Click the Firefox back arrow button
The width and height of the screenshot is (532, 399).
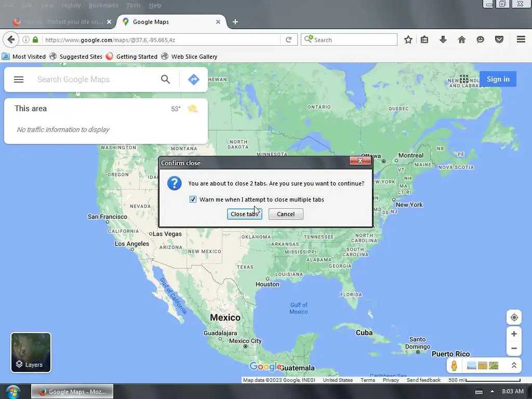(x=11, y=39)
